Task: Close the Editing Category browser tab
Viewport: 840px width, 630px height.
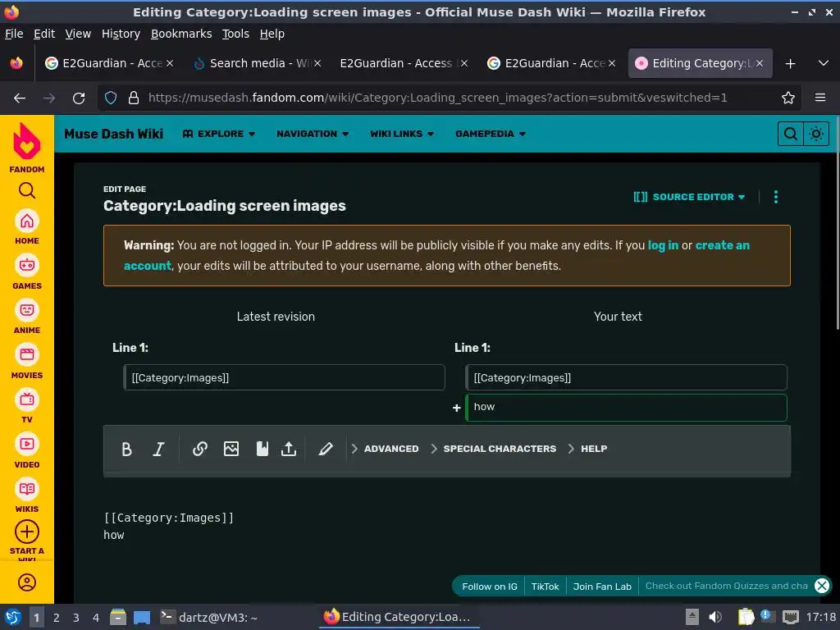Action: [760, 63]
